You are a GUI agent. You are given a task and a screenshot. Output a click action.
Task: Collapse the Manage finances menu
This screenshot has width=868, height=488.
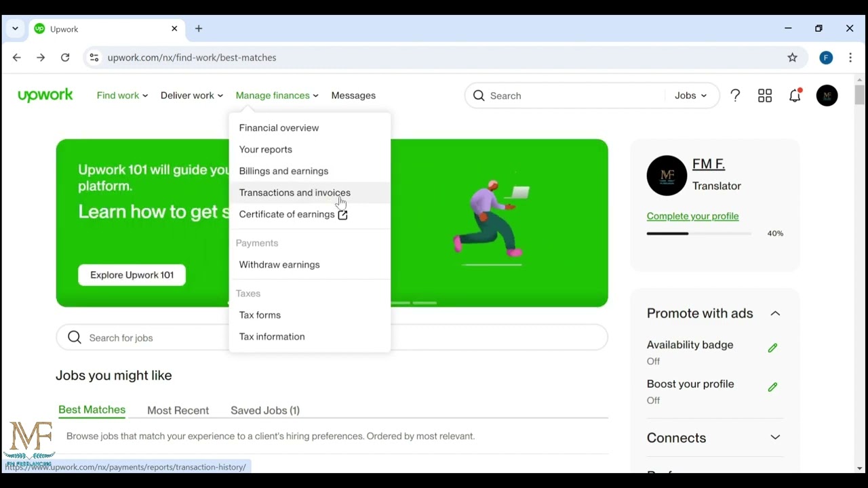click(x=277, y=96)
